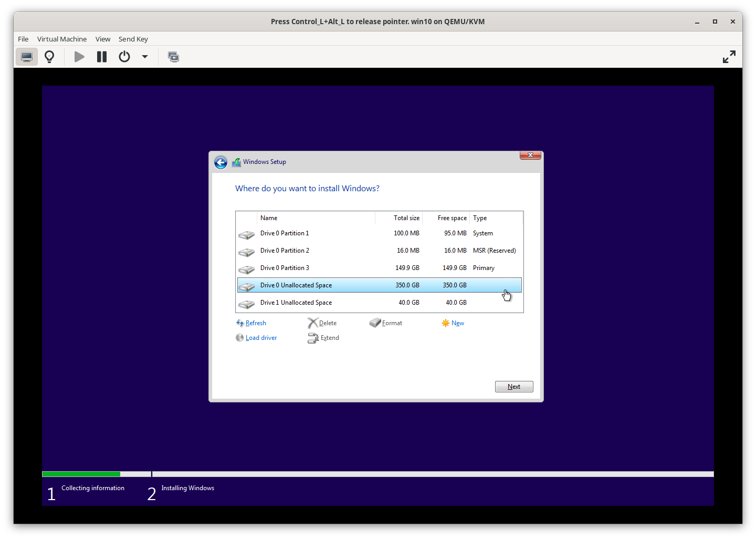Select Drive 0 Partition 1 row
Screen dimensions: 756x539
click(x=380, y=233)
